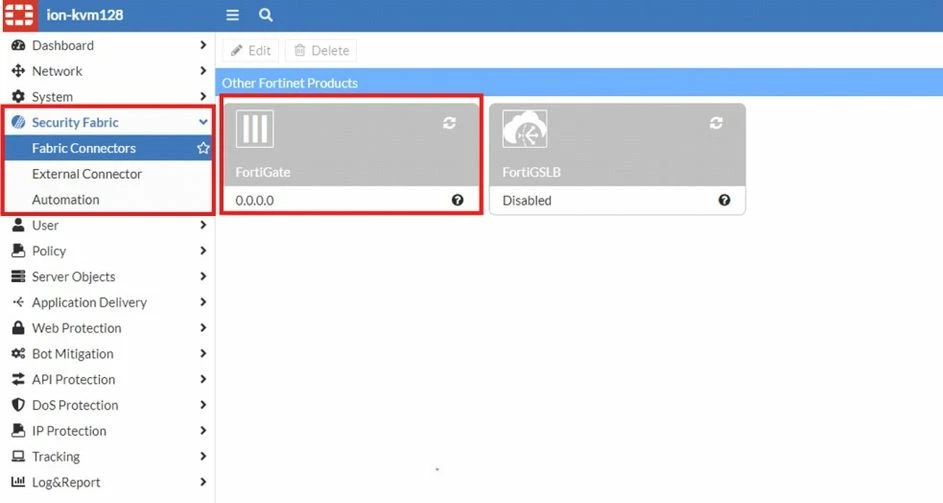Expand Web Protection chevron
This screenshot has width=943, height=503.
click(203, 328)
